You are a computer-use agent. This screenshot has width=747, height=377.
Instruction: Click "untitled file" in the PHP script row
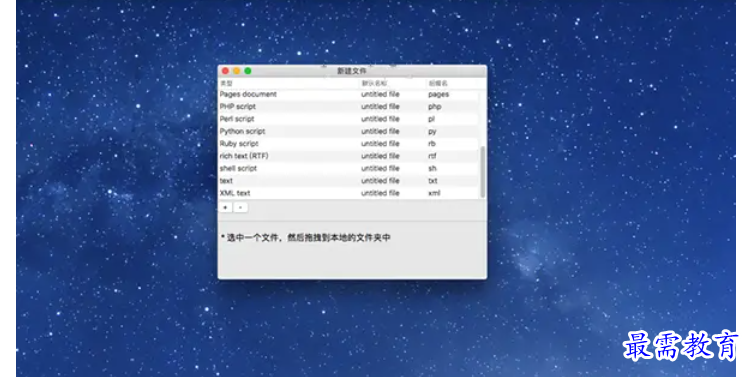pyautogui.click(x=380, y=107)
